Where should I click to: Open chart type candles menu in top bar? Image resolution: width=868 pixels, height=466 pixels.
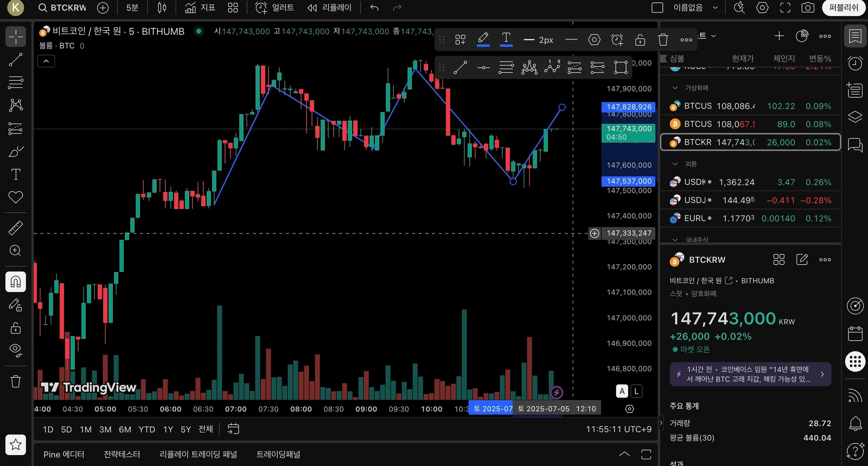[162, 8]
